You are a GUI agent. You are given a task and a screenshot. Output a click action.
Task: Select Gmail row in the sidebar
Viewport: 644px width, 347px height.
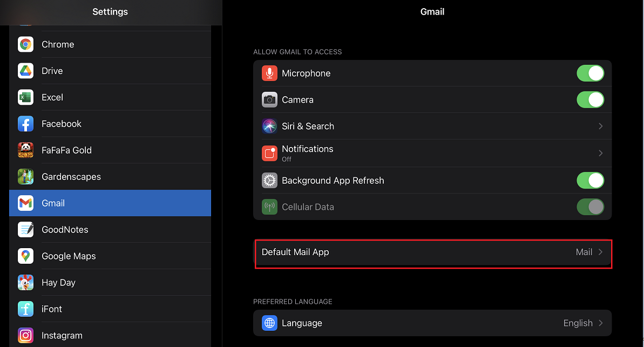(110, 203)
